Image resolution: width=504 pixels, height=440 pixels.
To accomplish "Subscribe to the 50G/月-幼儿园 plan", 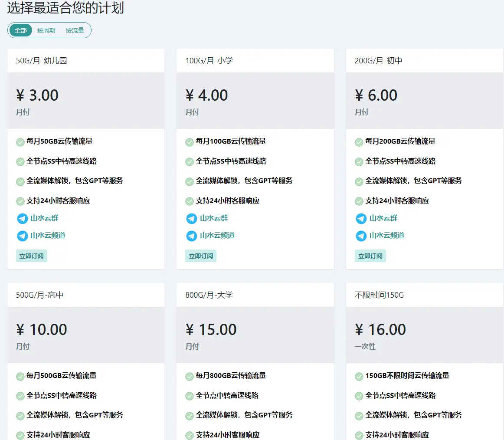I will [32, 256].
